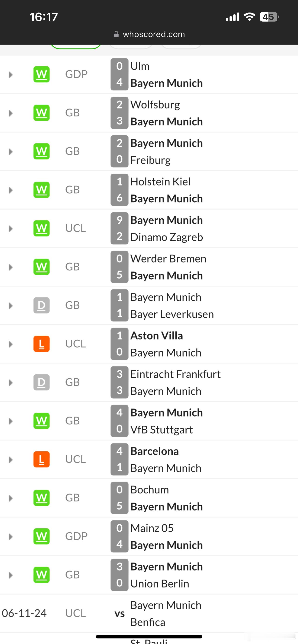This screenshot has height=644, width=298.
Task: Expand the VfB Stuttgart match row arrow
Action: pyautogui.click(x=10, y=421)
